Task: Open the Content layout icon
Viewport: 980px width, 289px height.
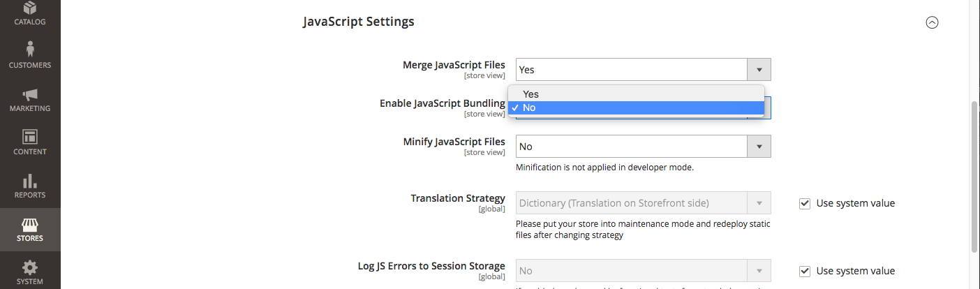Action: pyautogui.click(x=30, y=137)
